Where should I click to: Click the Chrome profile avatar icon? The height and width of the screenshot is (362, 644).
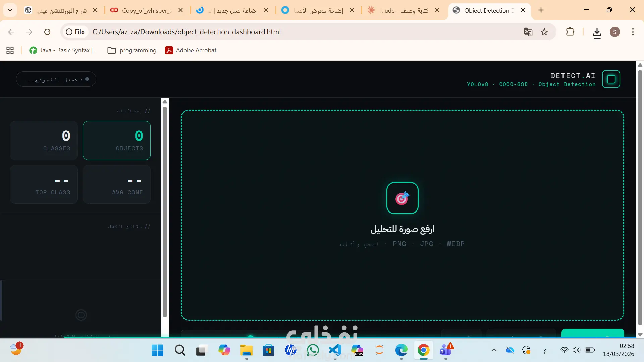[x=614, y=32]
